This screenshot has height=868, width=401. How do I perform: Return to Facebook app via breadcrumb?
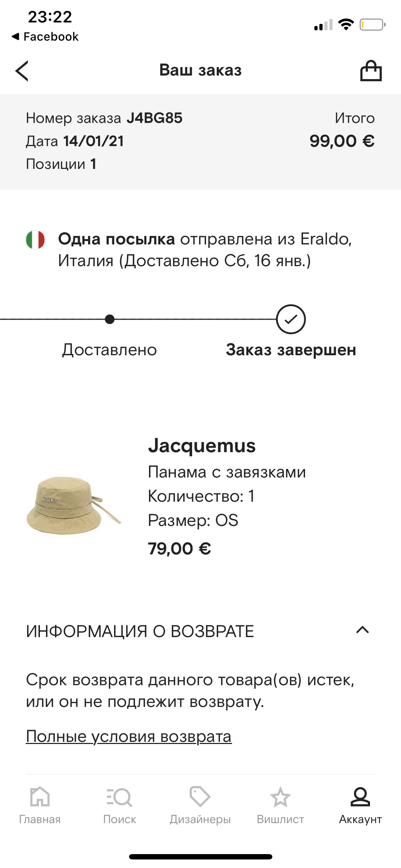[x=45, y=37]
